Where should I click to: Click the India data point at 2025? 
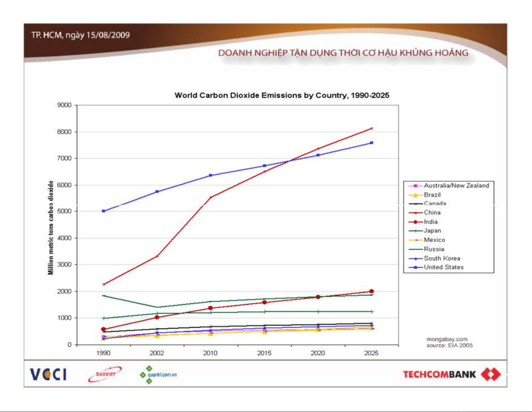(x=371, y=291)
